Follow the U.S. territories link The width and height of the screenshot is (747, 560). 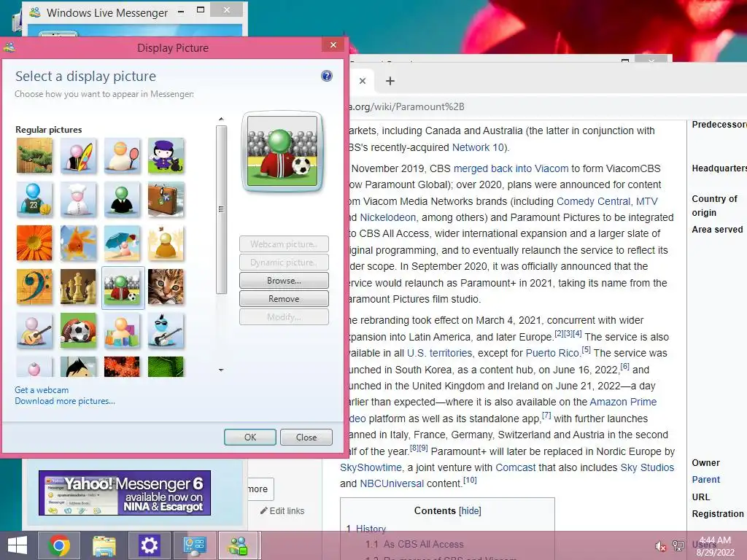(439, 354)
